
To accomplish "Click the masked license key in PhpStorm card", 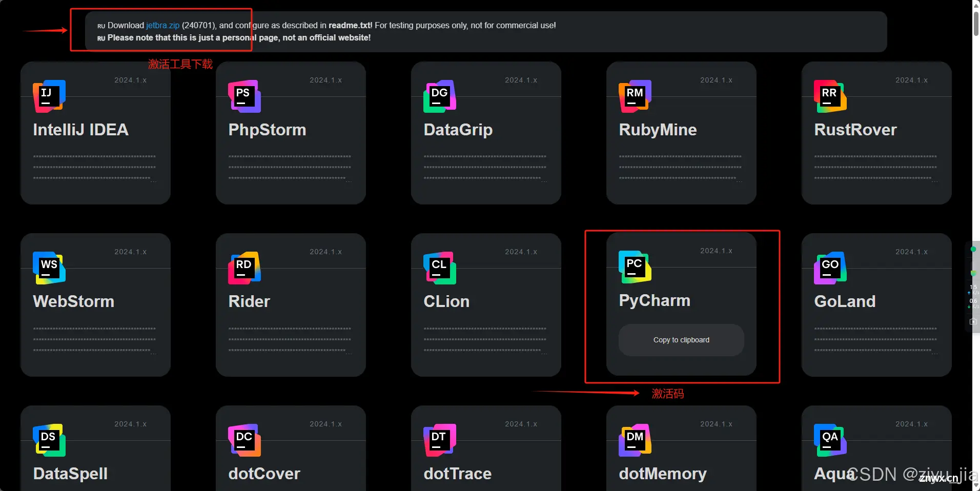I will click(x=290, y=168).
